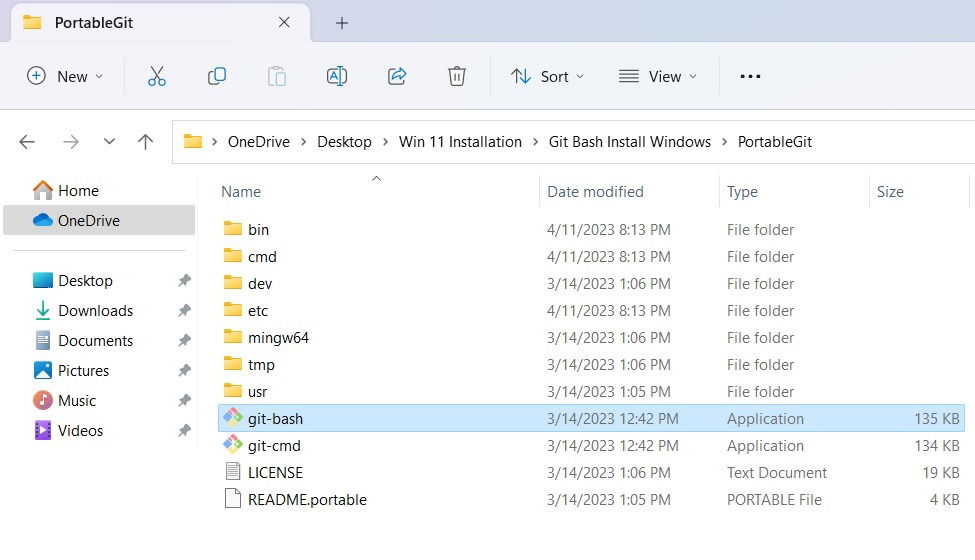Select OneDrive in navigation pane
Image resolution: width=975 pixels, height=560 pixels.
[99, 220]
